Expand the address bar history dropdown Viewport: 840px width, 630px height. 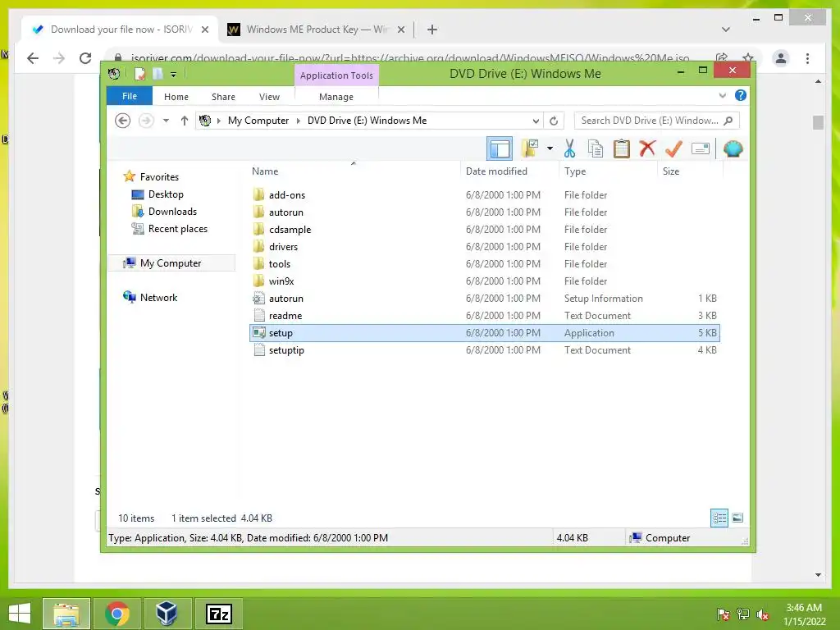pos(536,121)
